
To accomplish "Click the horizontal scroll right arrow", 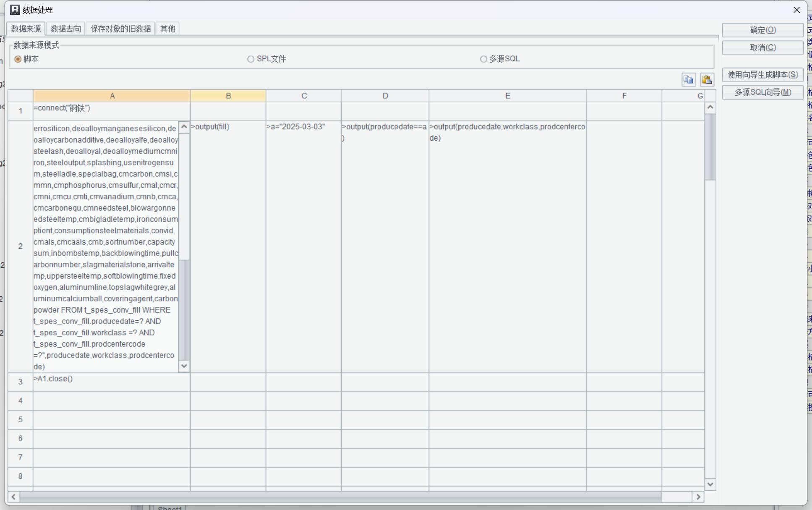I will point(698,497).
